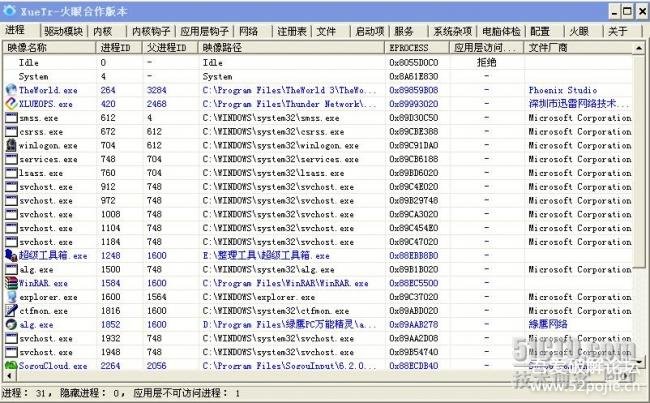Click the TheWorld.exe globe icon

click(x=11, y=90)
